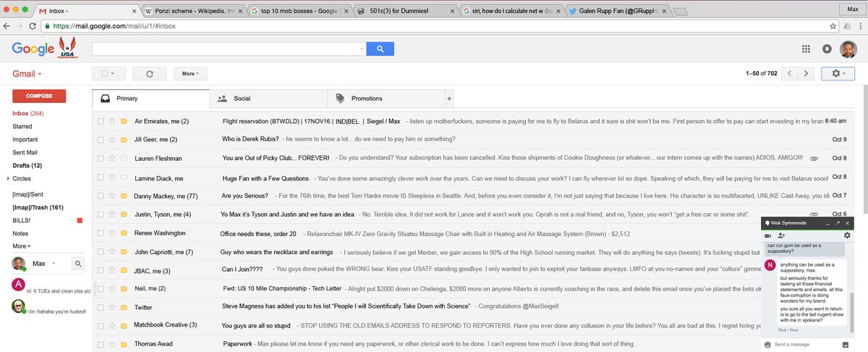Open the settings gear dropdown
Image resolution: width=868 pixels, height=352 pixels.
(839, 73)
